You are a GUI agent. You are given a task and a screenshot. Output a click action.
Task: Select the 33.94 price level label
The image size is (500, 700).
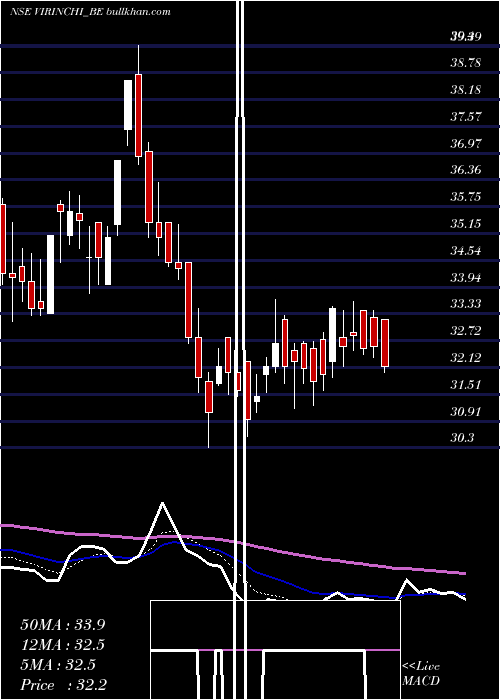[466, 277]
